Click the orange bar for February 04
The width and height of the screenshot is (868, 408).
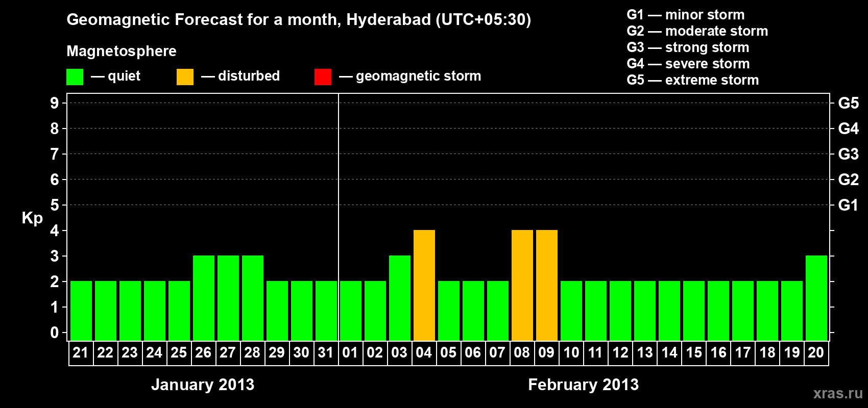tap(424, 286)
